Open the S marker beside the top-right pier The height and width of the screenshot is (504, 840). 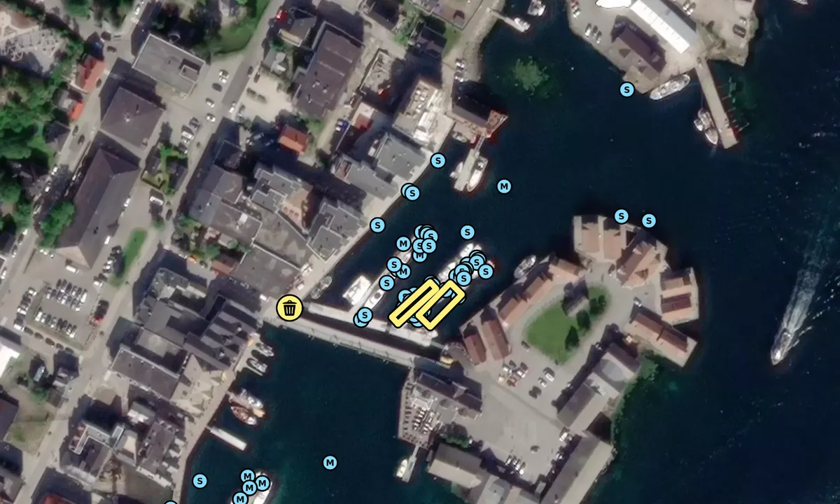pyautogui.click(x=626, y=89)
